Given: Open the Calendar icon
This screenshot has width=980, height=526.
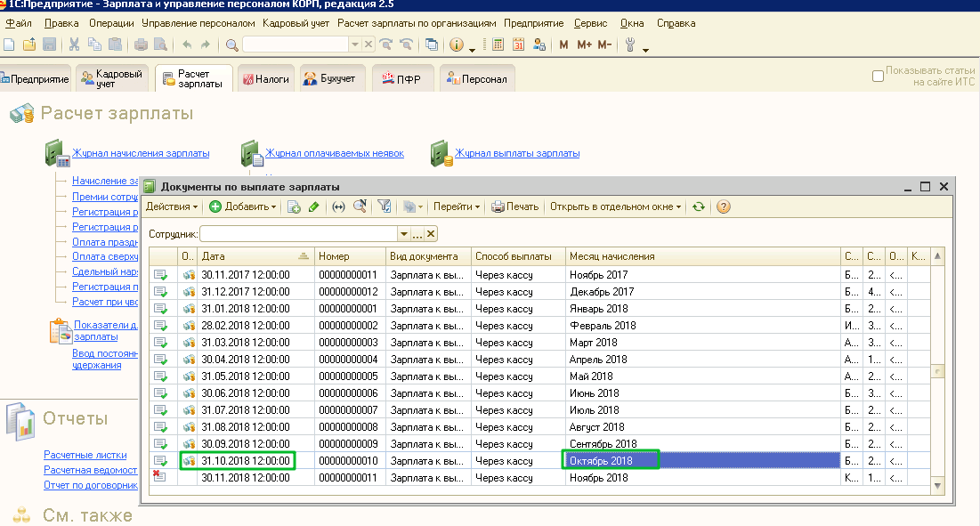Looking at the screenshot, I should (x=518, y=45).
